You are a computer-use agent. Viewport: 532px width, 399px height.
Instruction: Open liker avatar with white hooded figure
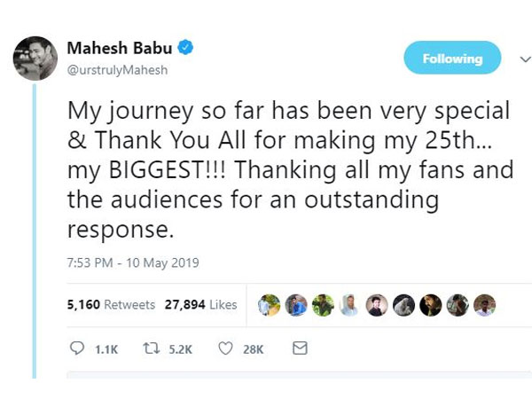pyautogui.click(x=403, y=305)
